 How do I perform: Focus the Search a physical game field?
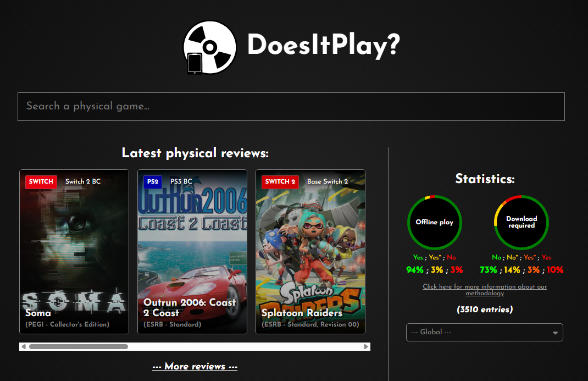point(291,107)
